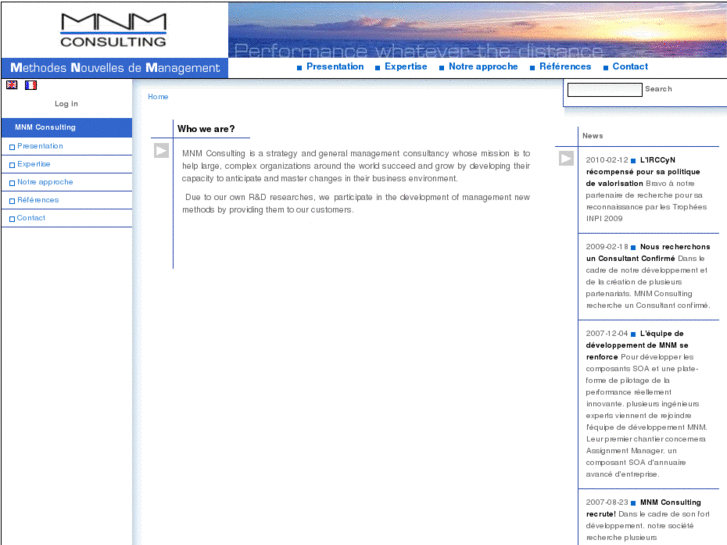This screenshot has width=727, height=545.
Task: Click the Search button
Action: (x=658, y=89)
